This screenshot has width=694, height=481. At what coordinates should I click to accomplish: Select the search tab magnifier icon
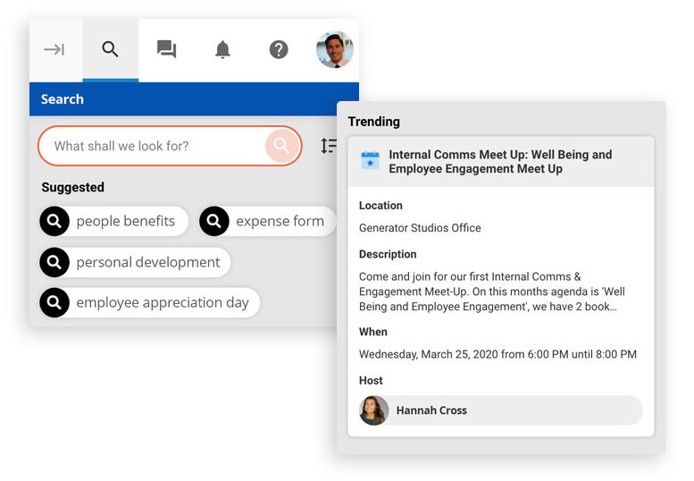[x=110, y=50]
